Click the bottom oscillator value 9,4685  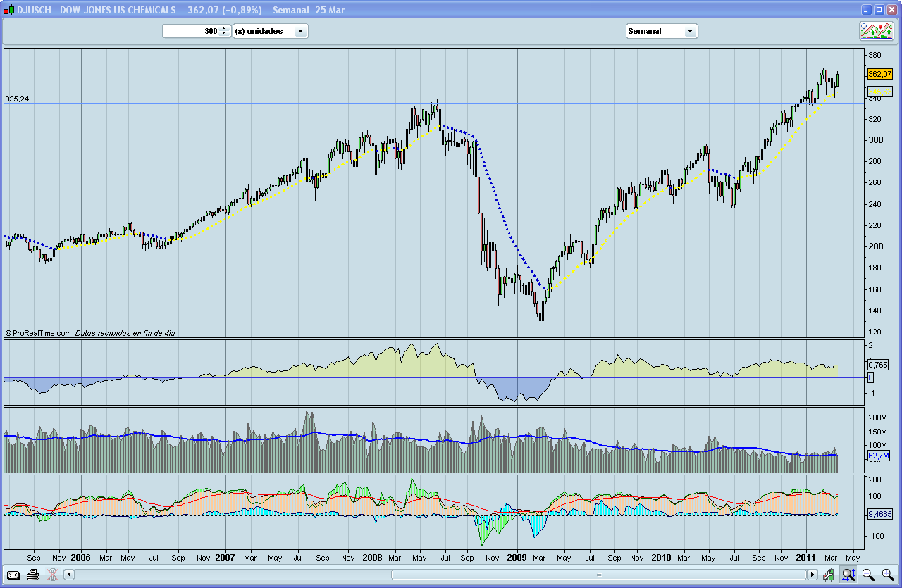tap(879, 515)
